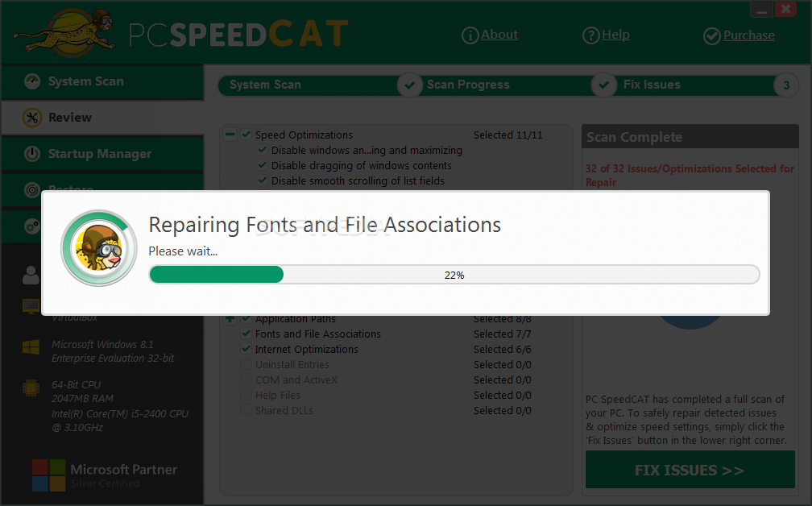
Task: Open the About link
Action: [499, 35]
